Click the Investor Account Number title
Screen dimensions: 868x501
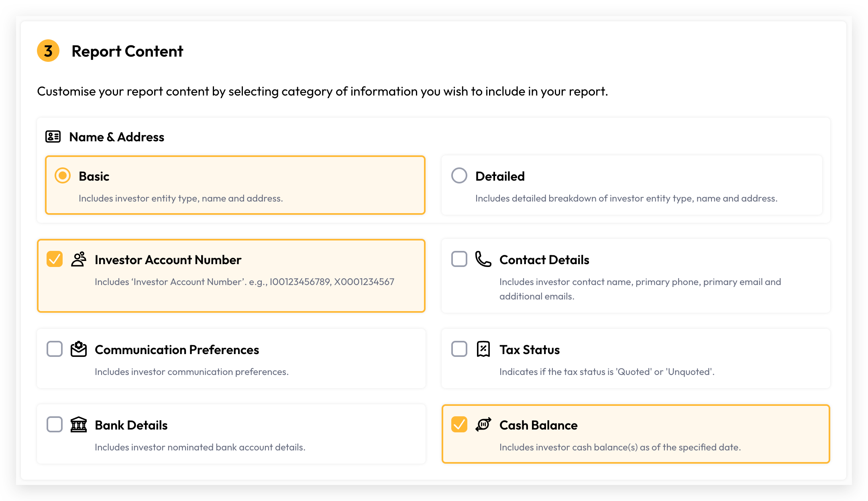tap(168, 260)
